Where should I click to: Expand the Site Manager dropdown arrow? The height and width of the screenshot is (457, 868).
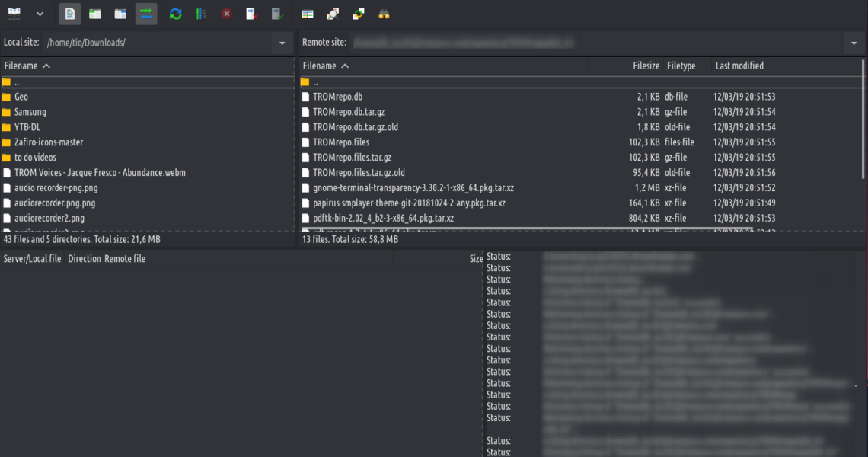click(x=40, y=14)
